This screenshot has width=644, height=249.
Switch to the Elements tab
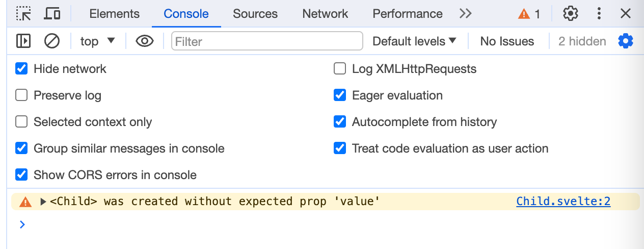click(x=114, y=14)
